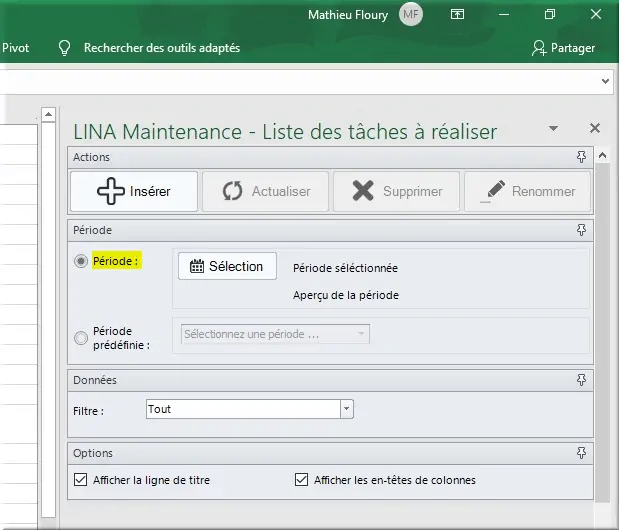Pin the Options section

click(x=582, y=453)
